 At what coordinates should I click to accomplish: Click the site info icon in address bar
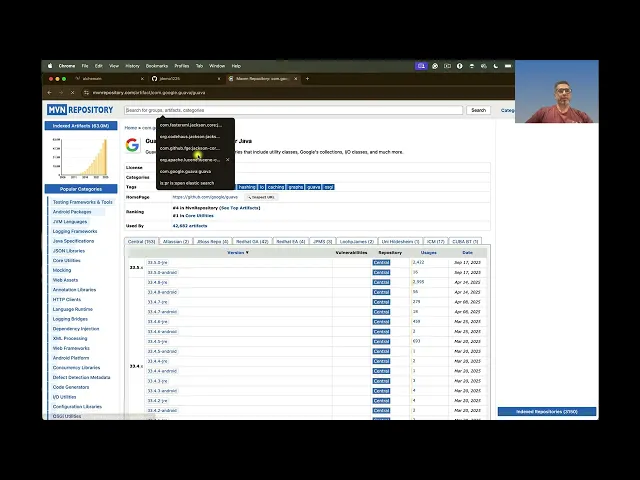point(86,93)
